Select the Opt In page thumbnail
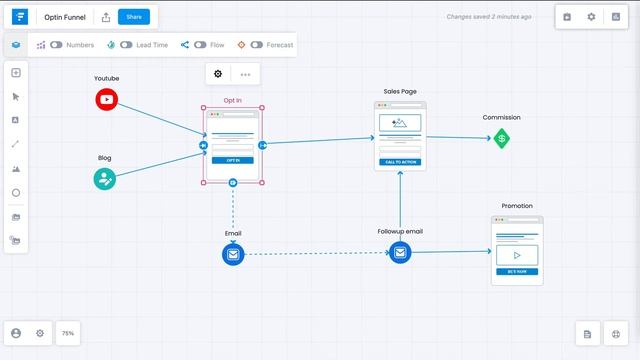The width and height of the screenshot is (640, 360). (x=233, y=145)
